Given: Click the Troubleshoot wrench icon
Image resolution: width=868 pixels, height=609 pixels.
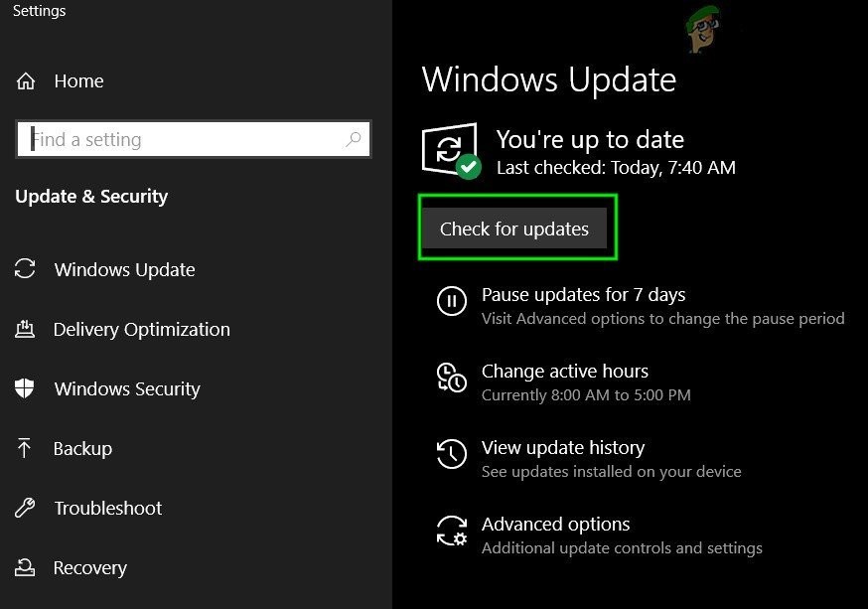Looking at the screenshot, I should pos(25,508).
